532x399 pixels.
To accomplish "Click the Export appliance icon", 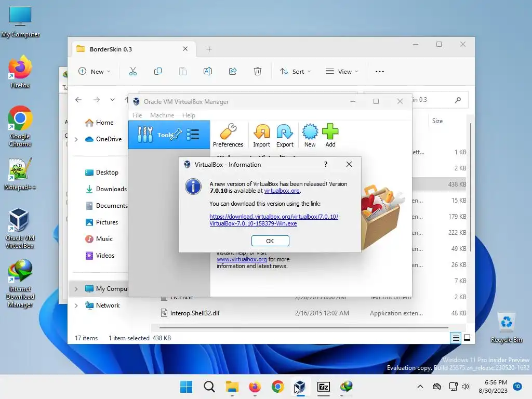I will pos(285,135).
